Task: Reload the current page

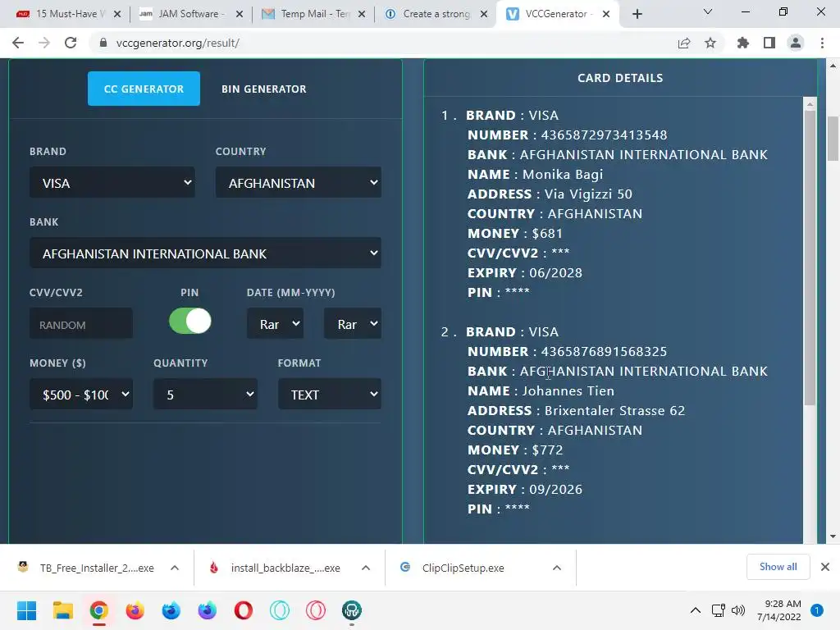Action: point(71,43)
